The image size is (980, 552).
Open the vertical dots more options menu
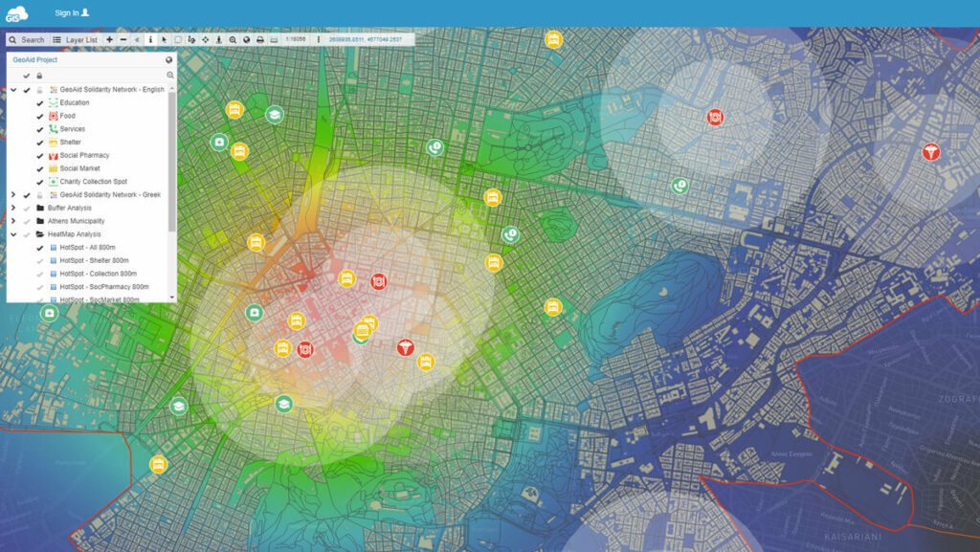click(x=318, y=39)
